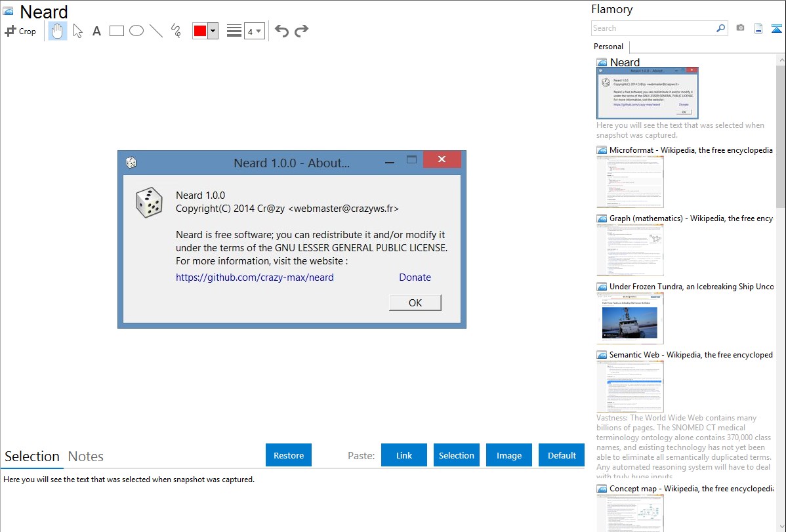Click the Flamory list vertical scrollbar

781,135
